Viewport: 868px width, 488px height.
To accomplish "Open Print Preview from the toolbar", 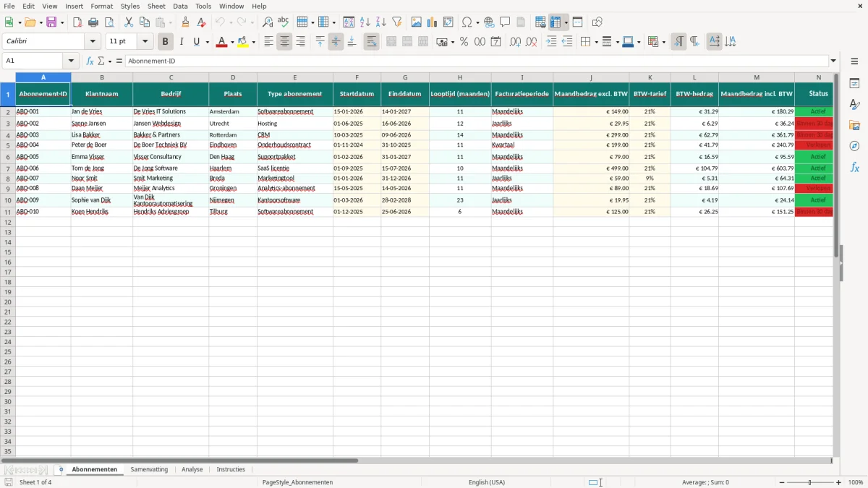I will [109, 22].
